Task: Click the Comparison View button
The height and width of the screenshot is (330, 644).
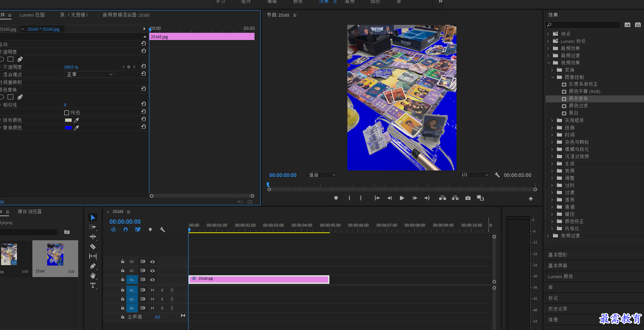Action: click(x=480, y=198)
